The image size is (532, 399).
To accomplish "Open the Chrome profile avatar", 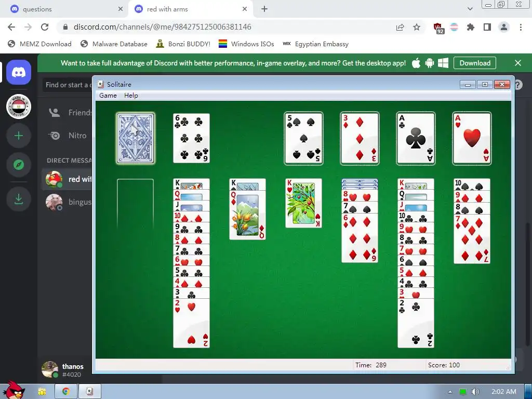I will 504,27.
